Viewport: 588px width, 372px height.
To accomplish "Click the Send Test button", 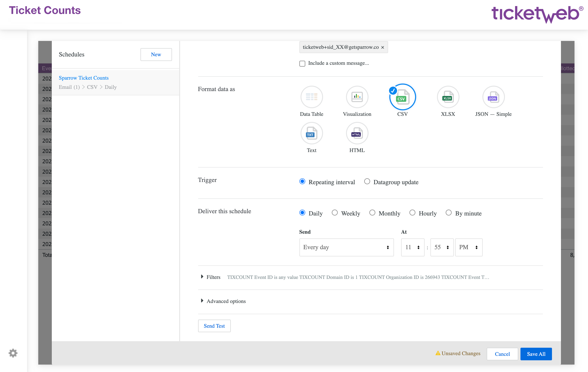I will tap(214, 326).
